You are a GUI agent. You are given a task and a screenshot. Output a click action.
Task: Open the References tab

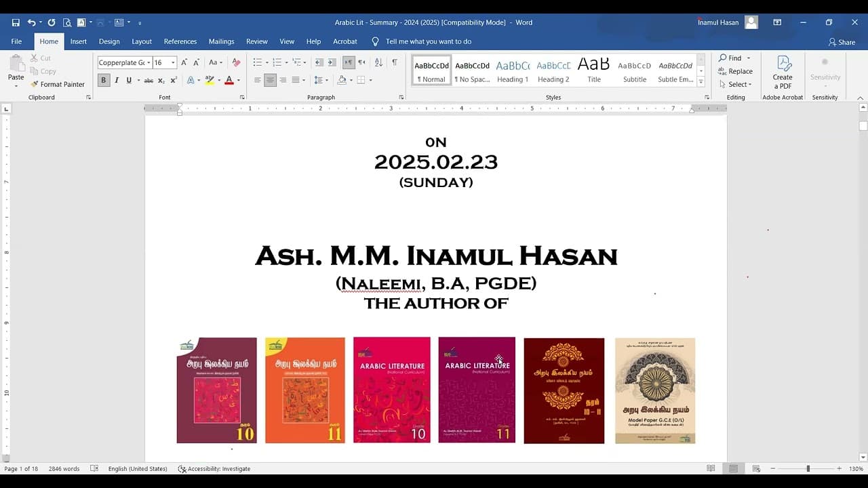180,41
